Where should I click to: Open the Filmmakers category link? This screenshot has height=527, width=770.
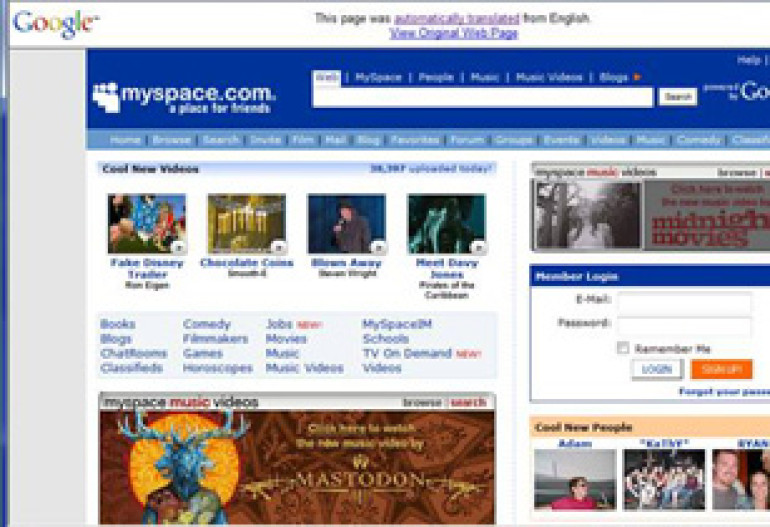[216, 338]
